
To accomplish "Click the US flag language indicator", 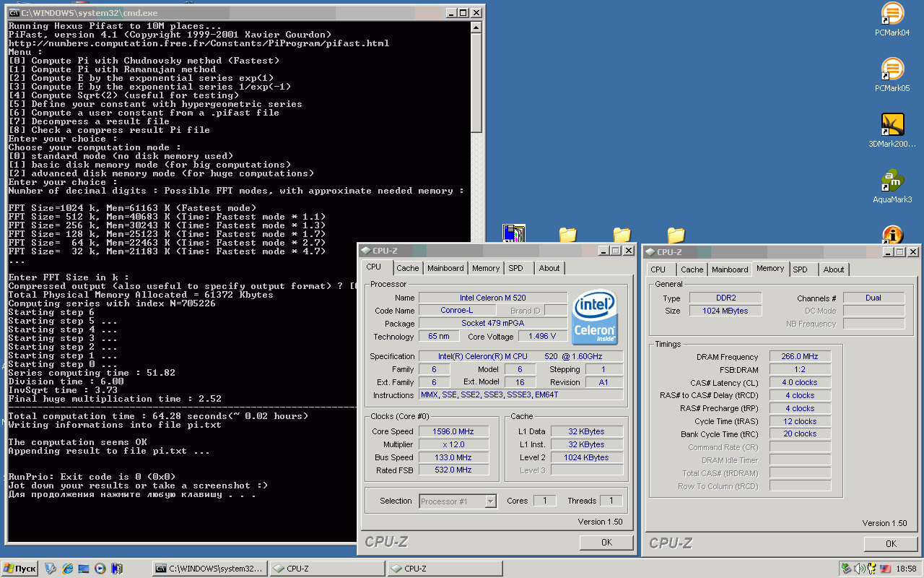I will pos(885,569).
